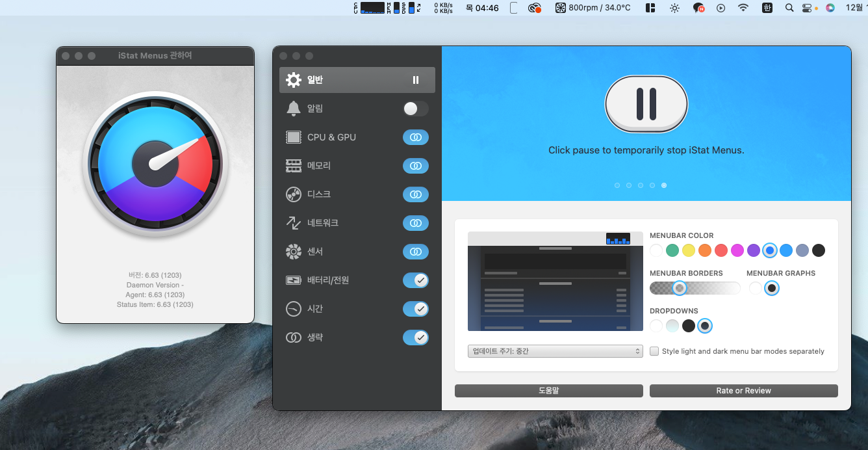Screen dimensions: 868x450
Task: Select the 네트워크 sidebar item
Action: tap(357, 223)
